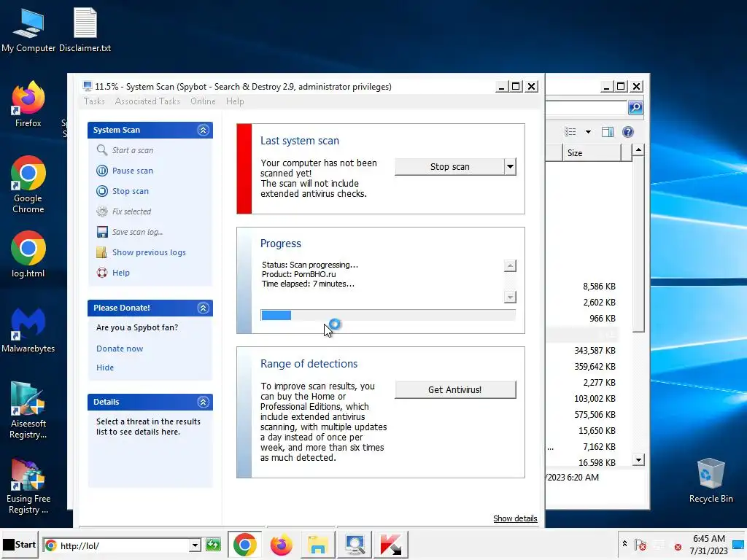
Task: Open File Explorer from the taskbar
Action: [318, 545]
